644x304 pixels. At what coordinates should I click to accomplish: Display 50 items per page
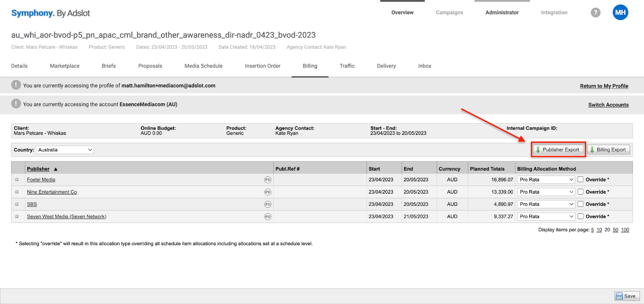click(615, 230)
